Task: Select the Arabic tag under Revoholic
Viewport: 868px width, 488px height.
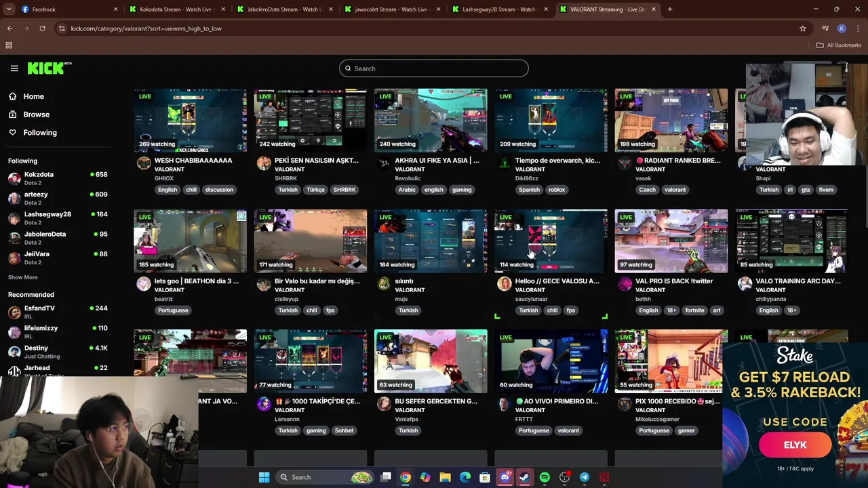Action: tap(407, 190)
